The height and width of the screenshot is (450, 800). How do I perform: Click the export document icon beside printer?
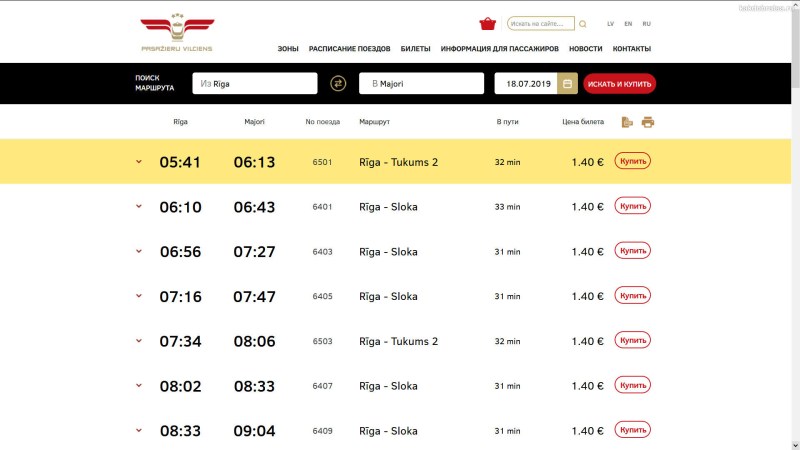point(627,122)
